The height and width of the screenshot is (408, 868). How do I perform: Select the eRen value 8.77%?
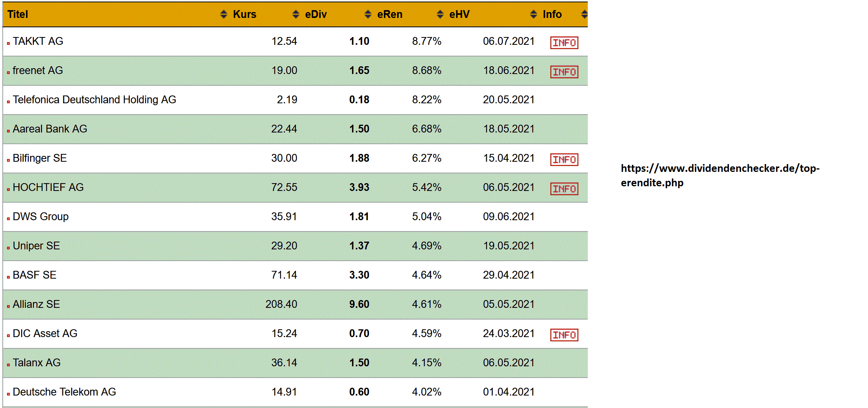point(427,41)
